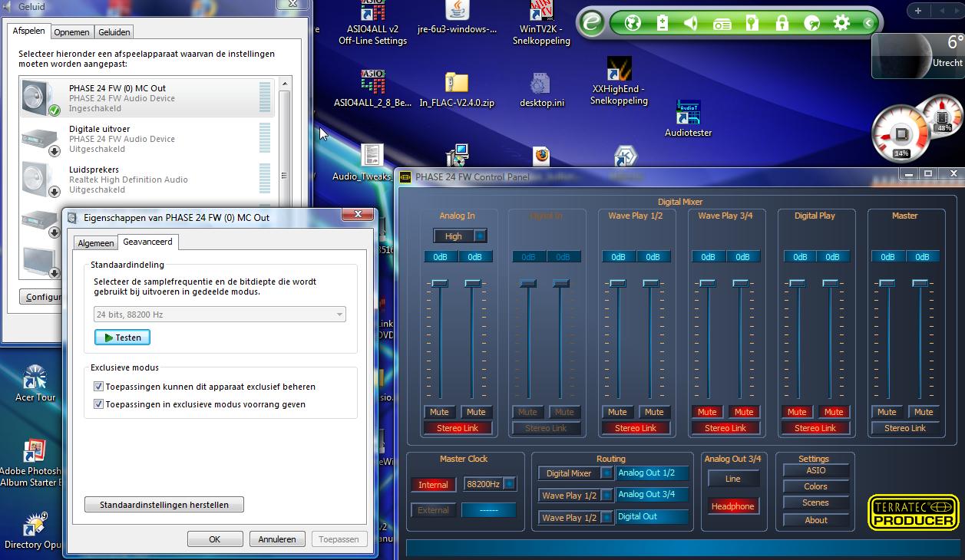
Task: Open the Utrecht weather gadget
Action: click(918, 55)
